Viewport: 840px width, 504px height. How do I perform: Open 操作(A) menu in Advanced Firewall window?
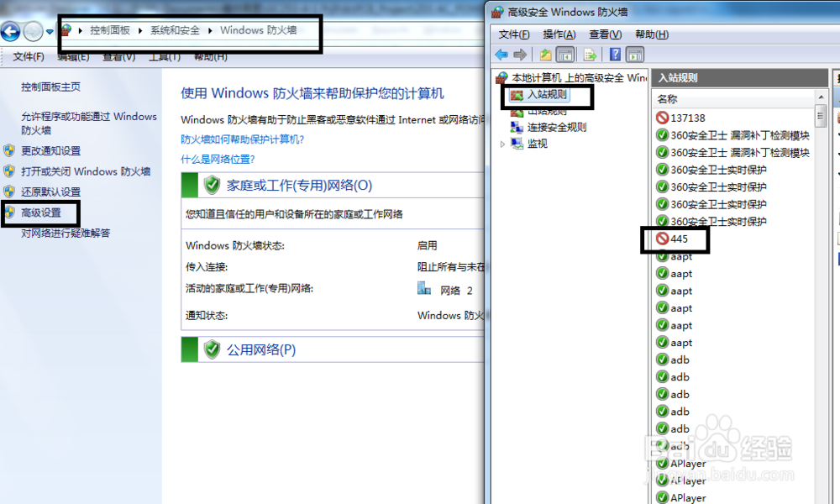click(559, 34)
